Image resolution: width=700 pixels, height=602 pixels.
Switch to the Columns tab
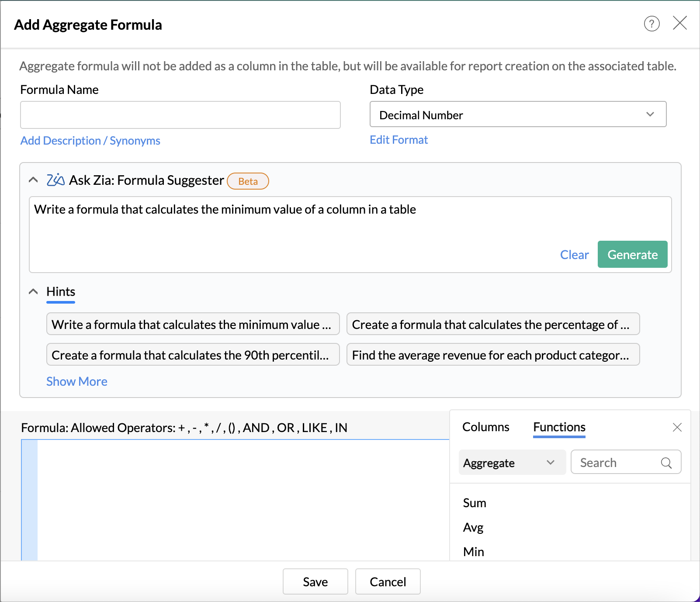click(x=485, y=427)
